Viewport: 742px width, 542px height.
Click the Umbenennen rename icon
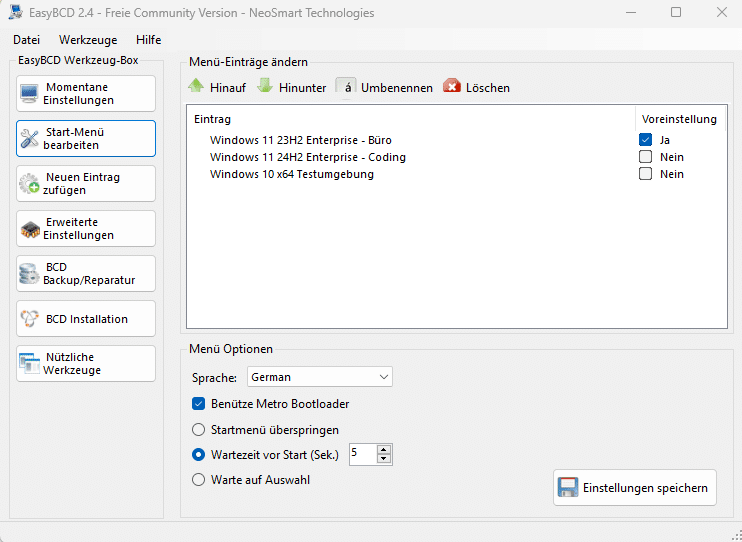(x=346, y=87)
